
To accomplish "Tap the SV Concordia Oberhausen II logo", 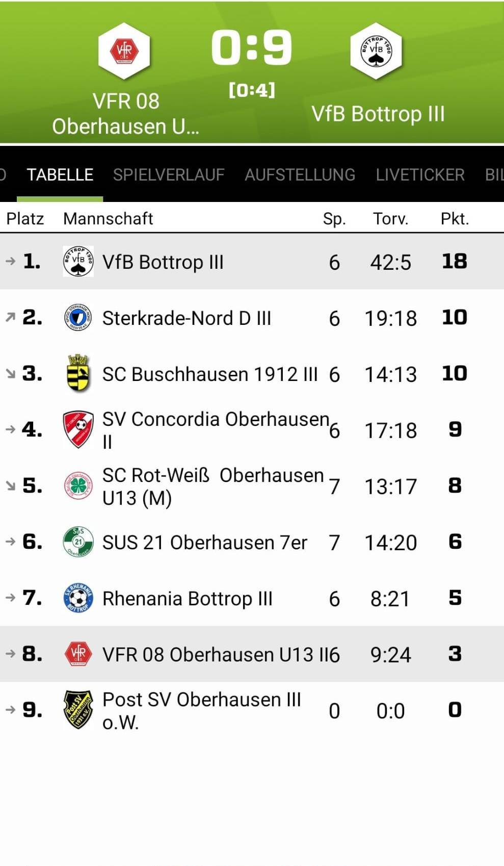I will tap(78, 429).
